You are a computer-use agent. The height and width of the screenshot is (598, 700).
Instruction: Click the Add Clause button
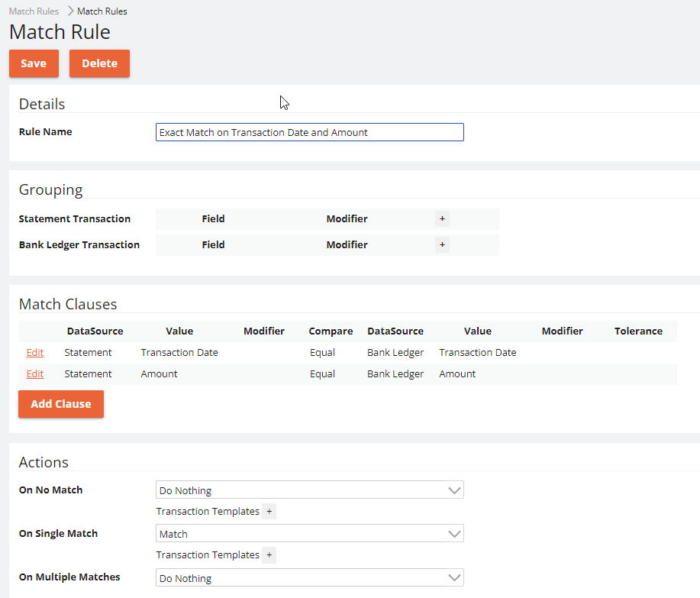(61, 404)
